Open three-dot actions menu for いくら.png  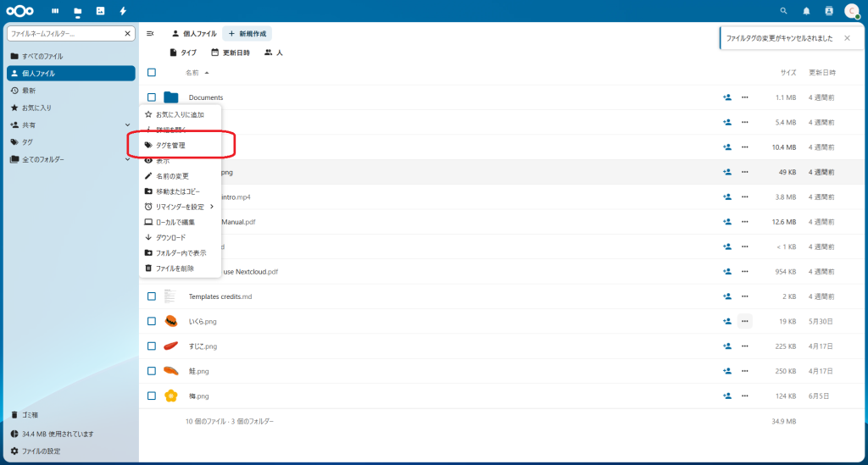point(744,321)
